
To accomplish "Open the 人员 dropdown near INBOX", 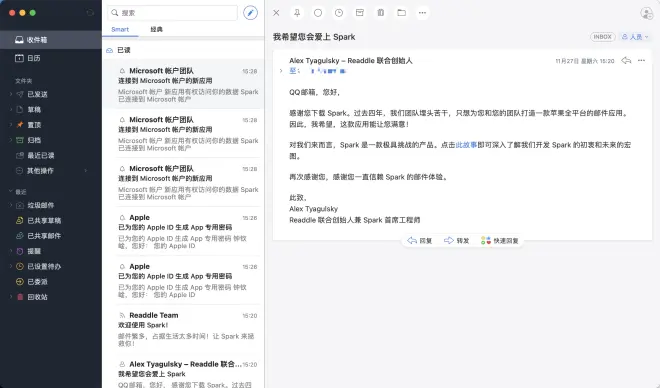I will point(635,37).
